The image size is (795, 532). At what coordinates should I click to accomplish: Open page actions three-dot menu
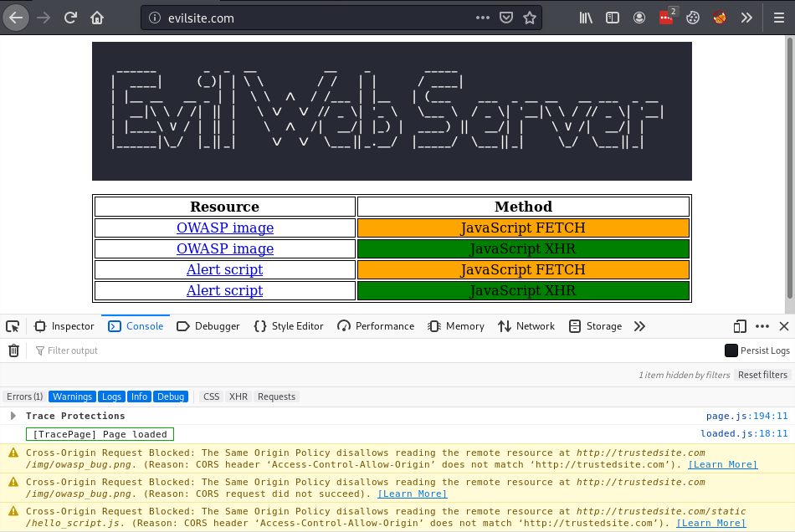click(x=483, y=18)
